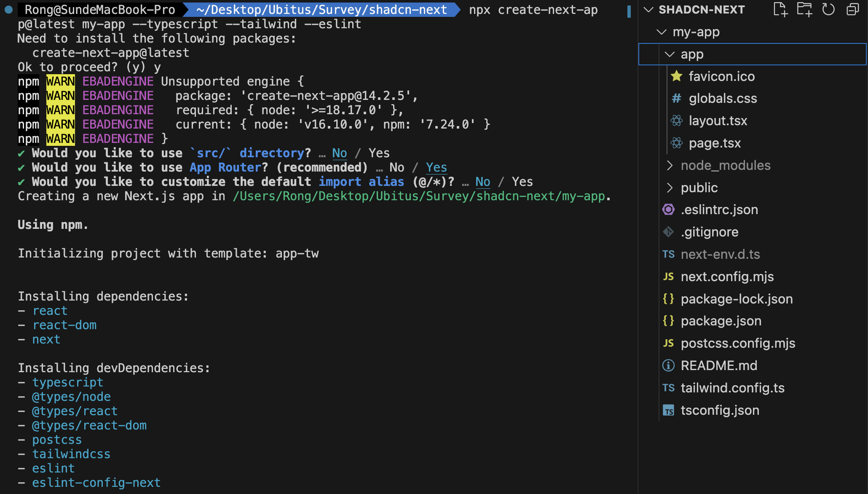Click the info icon of README.md

point(669,365)
